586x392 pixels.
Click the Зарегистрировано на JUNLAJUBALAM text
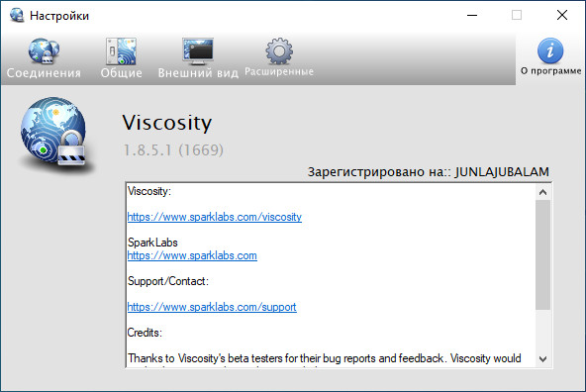pos(429,172)
